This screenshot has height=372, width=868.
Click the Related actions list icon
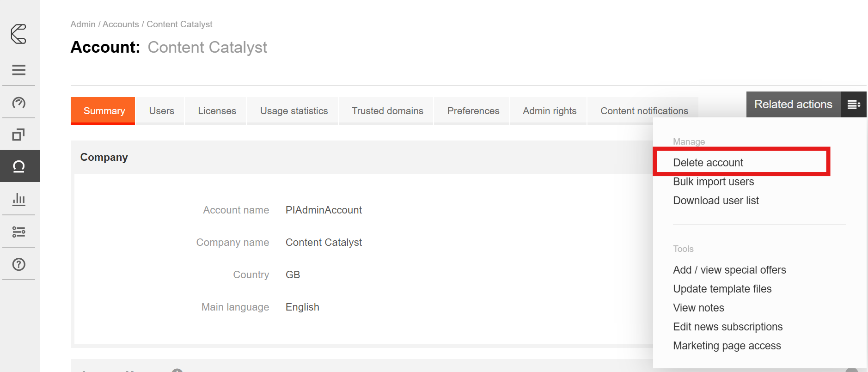(x=853, y=105)
